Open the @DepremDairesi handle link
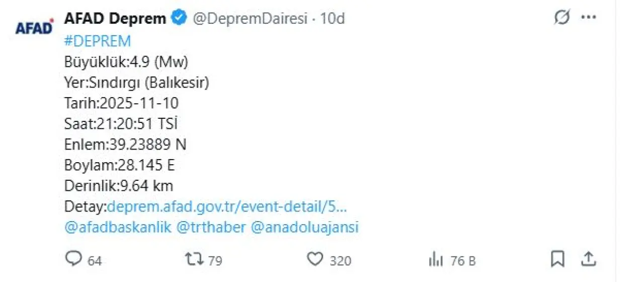The image size is (644, 282). click(250, 19)
